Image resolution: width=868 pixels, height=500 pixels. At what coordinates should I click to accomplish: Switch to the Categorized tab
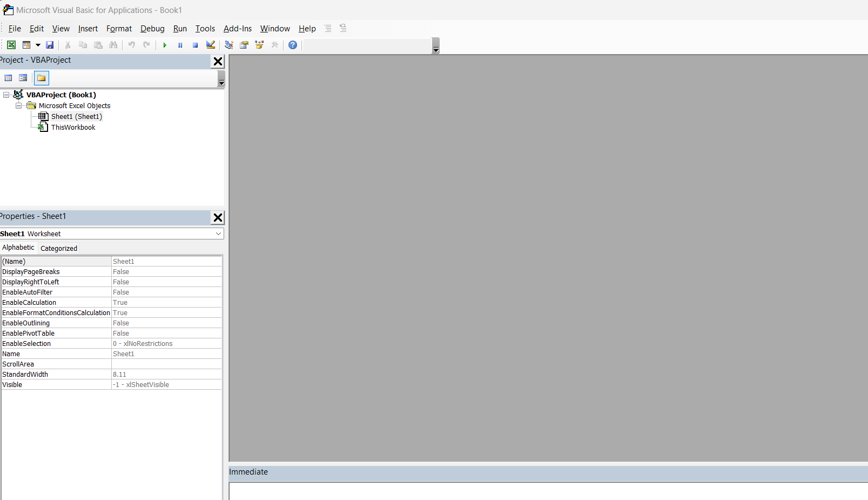[x=59, y=249]
